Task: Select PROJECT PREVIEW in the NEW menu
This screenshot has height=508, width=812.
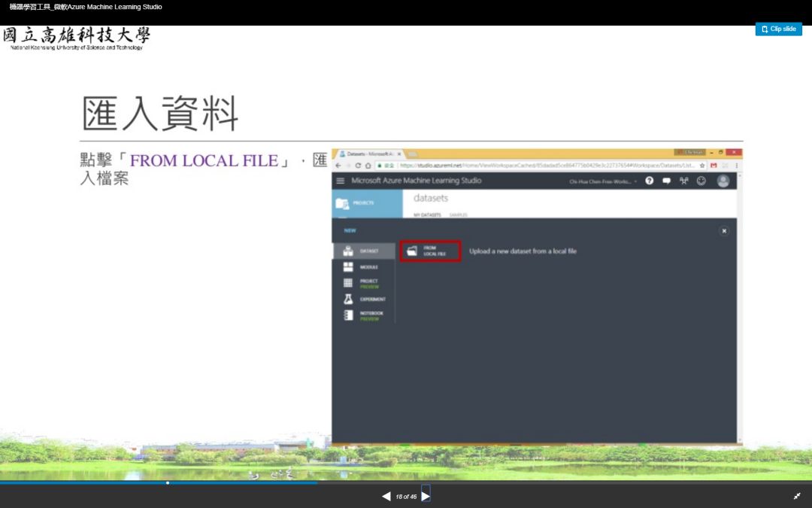Action: click(364, 283)
